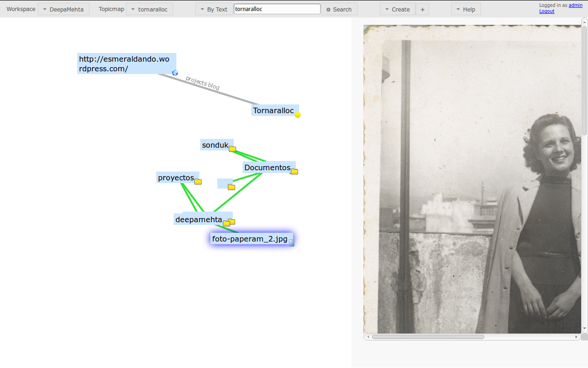The image size is (588, 368).
Task: Click the scroll up arrow in detail panel
Action: 584,21
